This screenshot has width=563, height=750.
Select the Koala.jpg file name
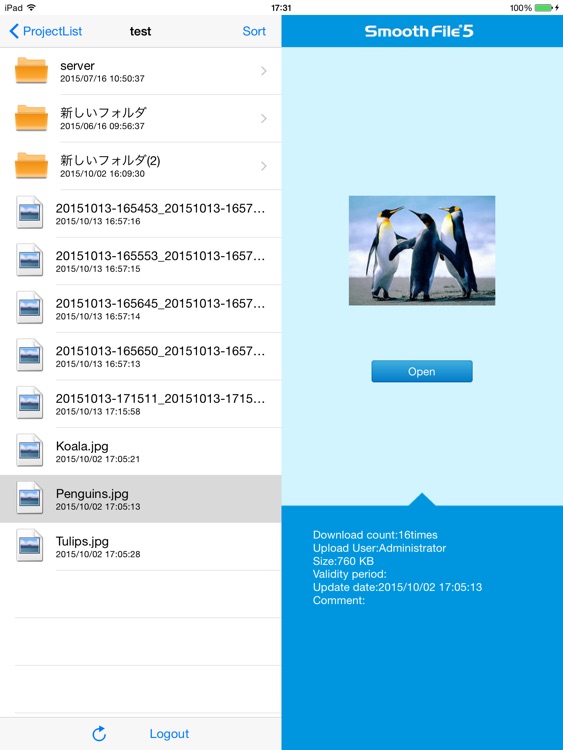pyautogui.click(x=82, y=446)
